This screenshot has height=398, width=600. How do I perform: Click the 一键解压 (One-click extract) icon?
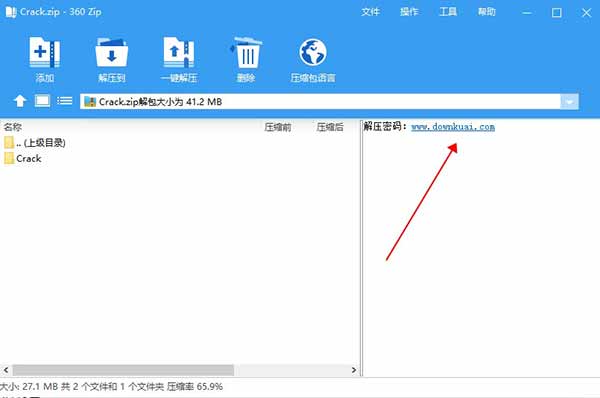[x=179, y=52]
